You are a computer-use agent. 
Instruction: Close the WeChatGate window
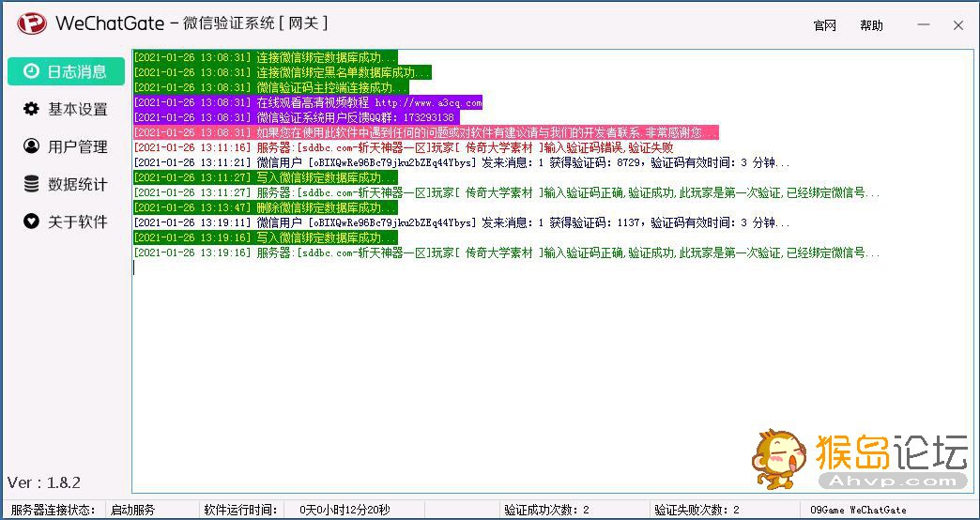tap(958, 25)
